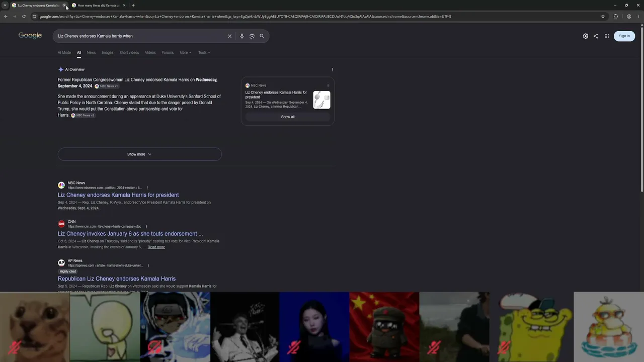Open AI Overview options menu
The image size is (644, 362).
pos(332,70)
